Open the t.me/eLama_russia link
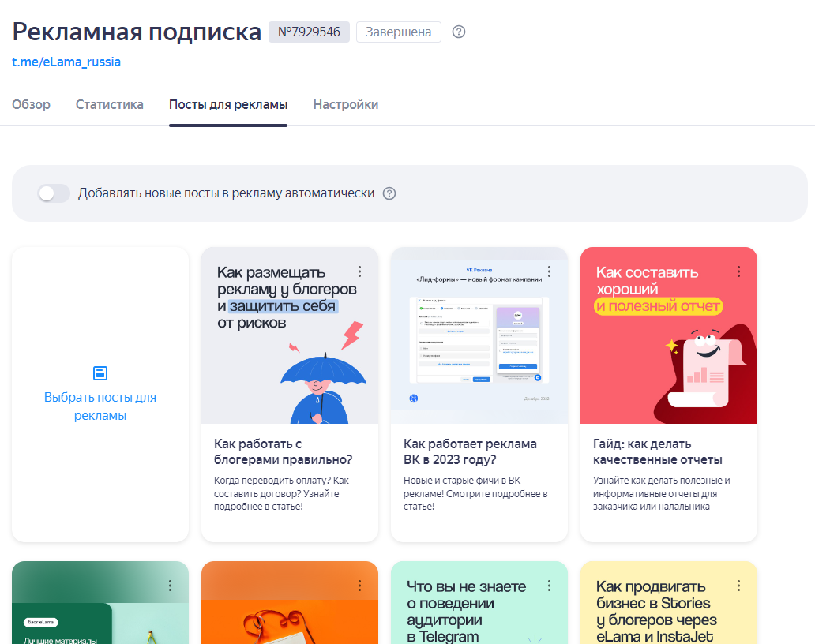The image size is (815, 644). (x=66, y=62)
